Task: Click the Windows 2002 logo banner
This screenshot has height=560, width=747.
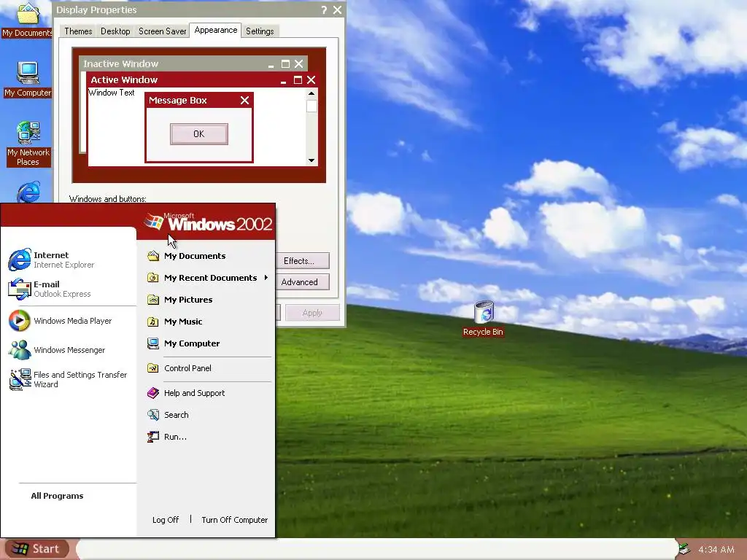Action: [x=208, y=222]
